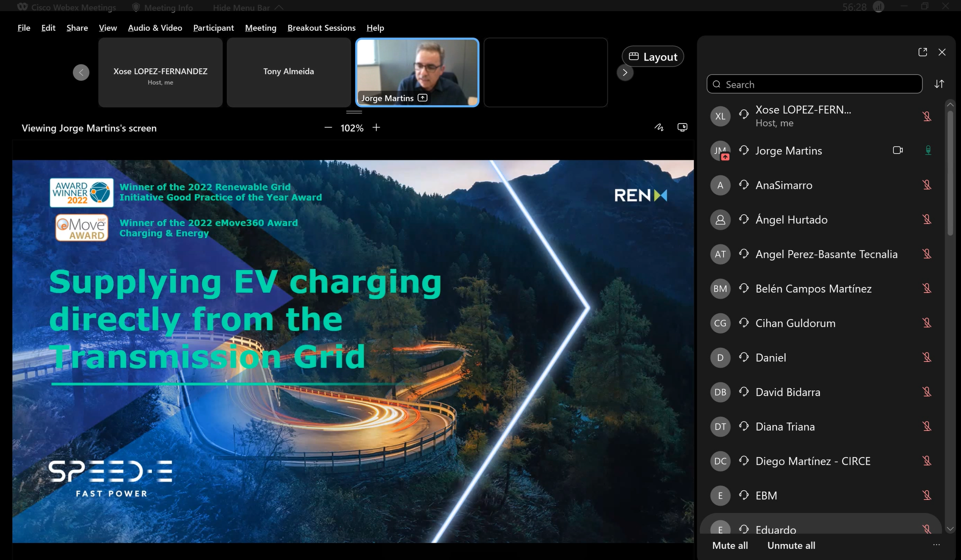The height and width of the screenshot is (560, 961).
Task: Click the floating shared-screen view icon
Action: coord(682,128)
